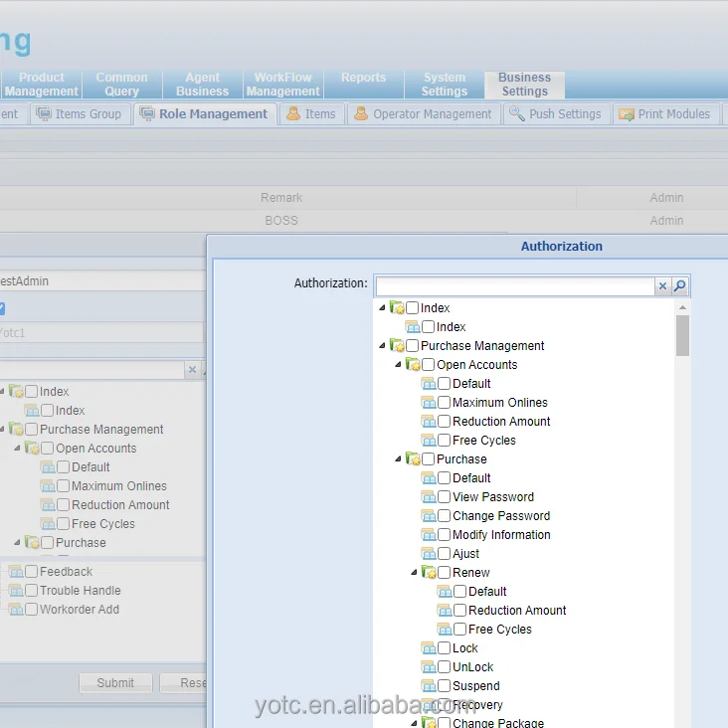Enable the Change Password checkbox
This screenshot has width=728, height=728.
point(444,516)
